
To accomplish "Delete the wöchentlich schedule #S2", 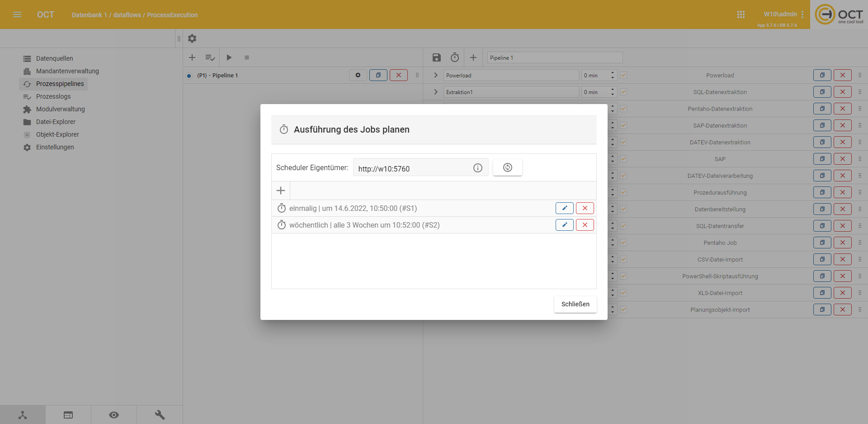I will pyautogui.click(x=585, y=225).
